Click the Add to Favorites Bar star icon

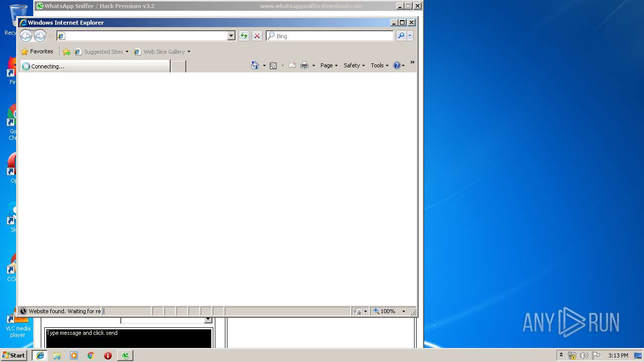coord(66,51)
